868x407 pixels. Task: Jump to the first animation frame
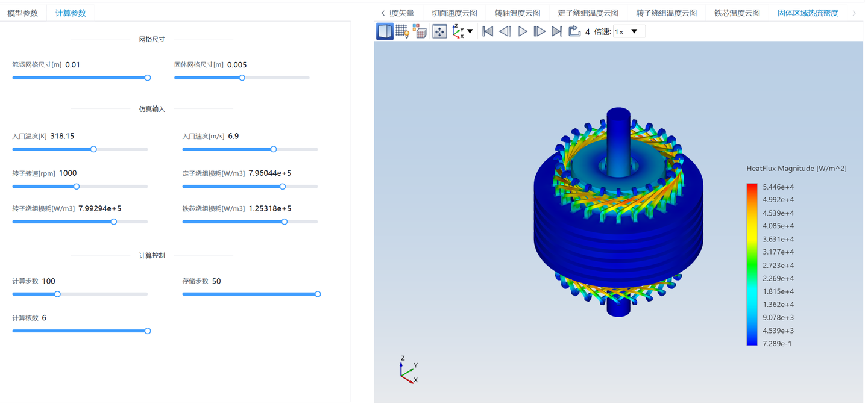pyautogui.click(x=488, y=31)
